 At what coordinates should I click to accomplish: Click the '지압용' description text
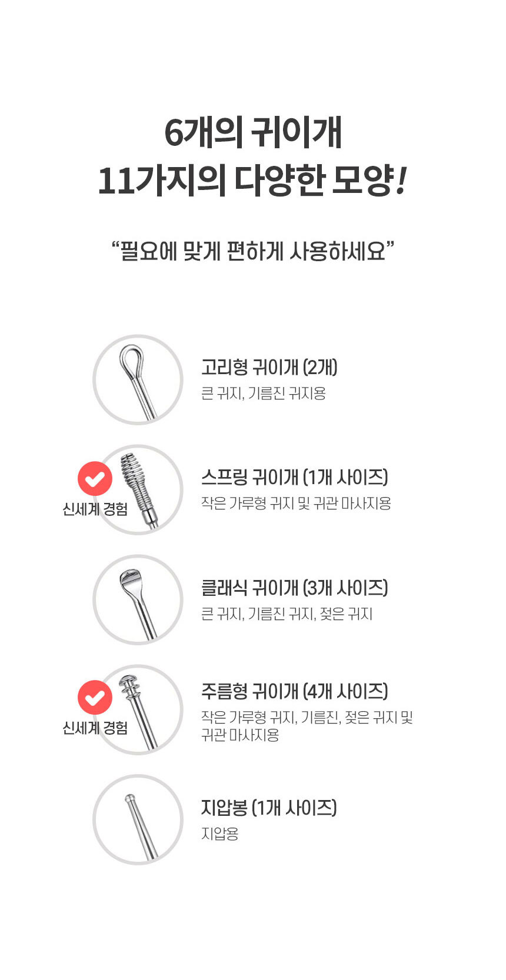pos(219,834)
